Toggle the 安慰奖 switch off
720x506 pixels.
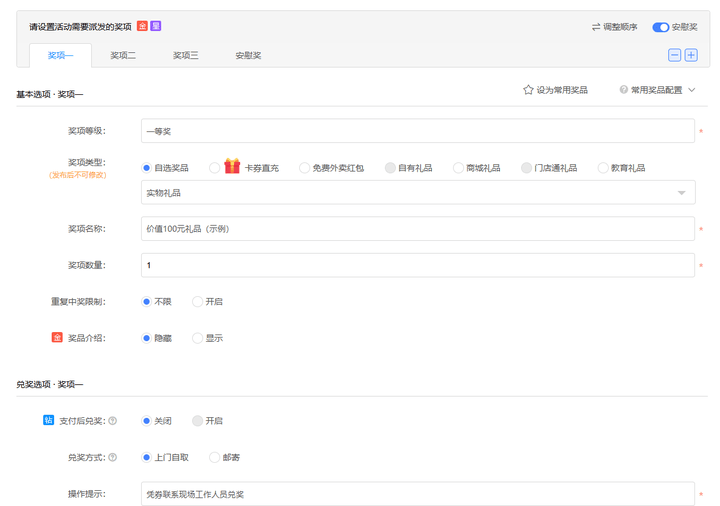click(x=660, y=27)
